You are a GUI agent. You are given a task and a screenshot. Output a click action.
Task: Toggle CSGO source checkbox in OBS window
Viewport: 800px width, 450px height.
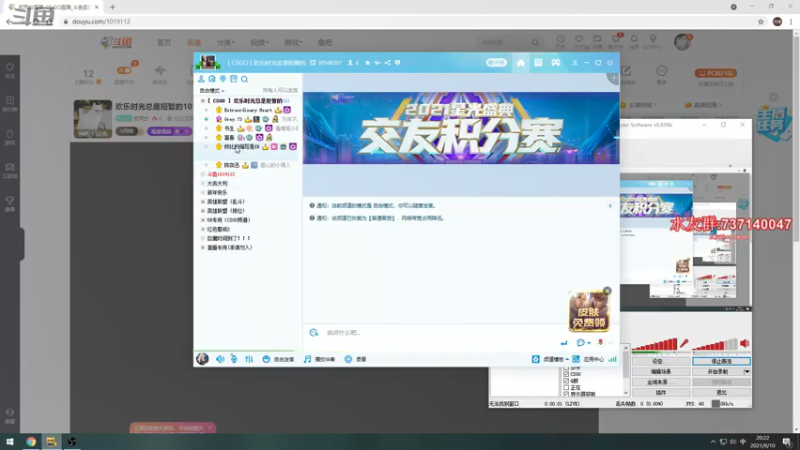coord(566,374)
